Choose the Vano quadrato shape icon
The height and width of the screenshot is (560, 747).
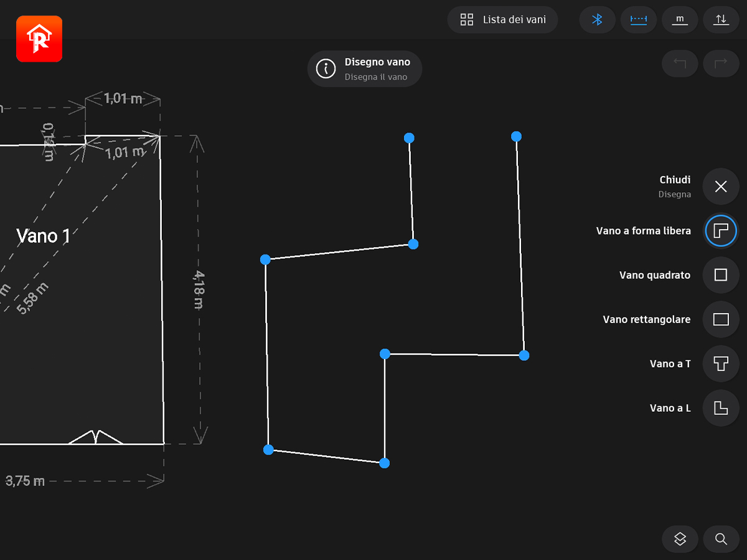(721, 275)
